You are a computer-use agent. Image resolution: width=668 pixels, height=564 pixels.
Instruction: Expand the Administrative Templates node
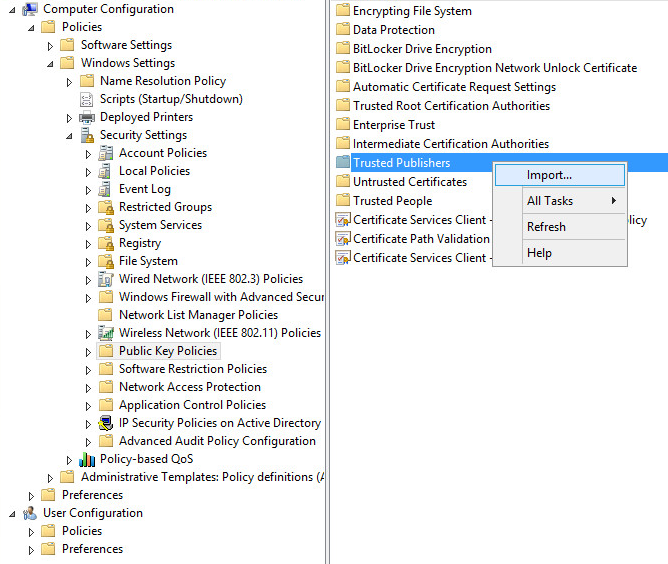pyautogui.click(x=51, y=477)
